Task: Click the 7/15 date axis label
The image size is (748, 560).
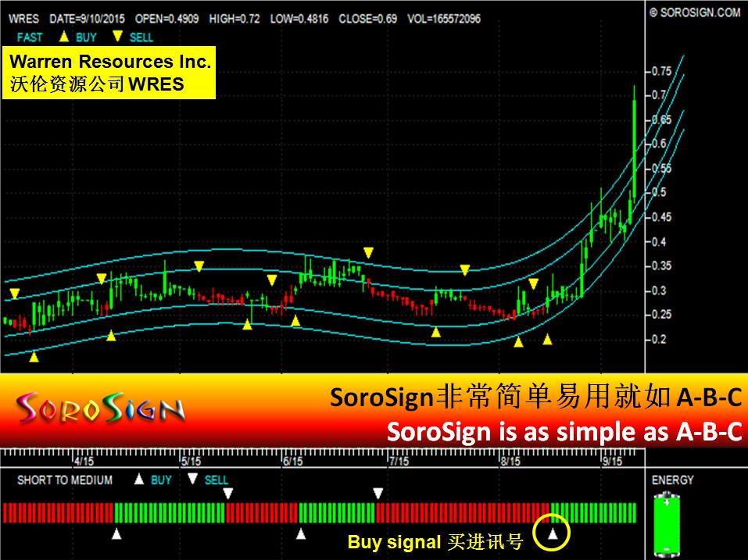Action: pos(399,461)
